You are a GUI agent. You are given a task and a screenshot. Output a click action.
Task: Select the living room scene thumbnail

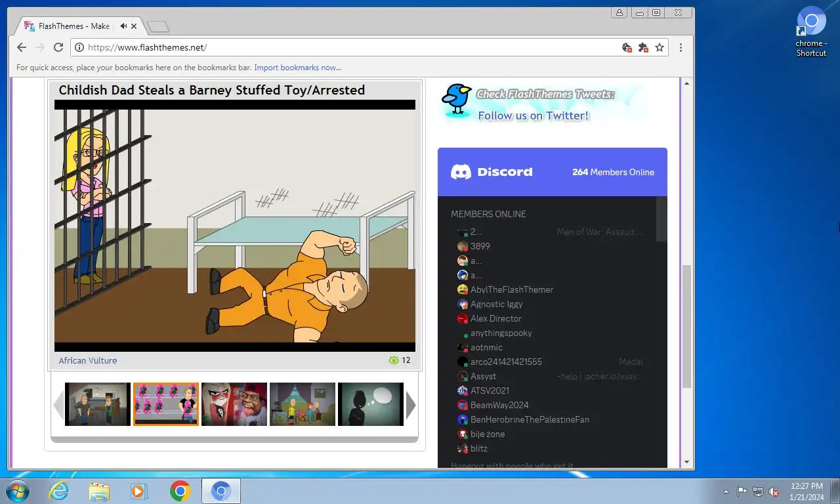coord(303,404)
